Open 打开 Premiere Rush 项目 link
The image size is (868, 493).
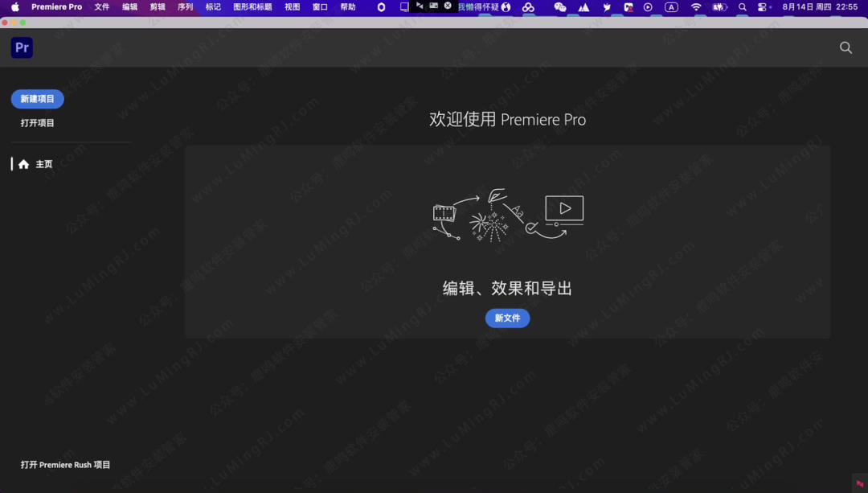point(65,464)
